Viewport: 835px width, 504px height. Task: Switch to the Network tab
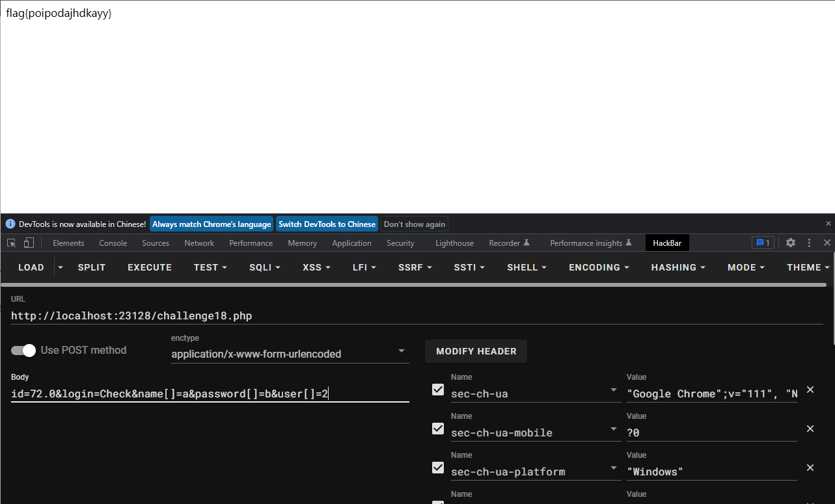pyautogui.click(x=199, y=243)
